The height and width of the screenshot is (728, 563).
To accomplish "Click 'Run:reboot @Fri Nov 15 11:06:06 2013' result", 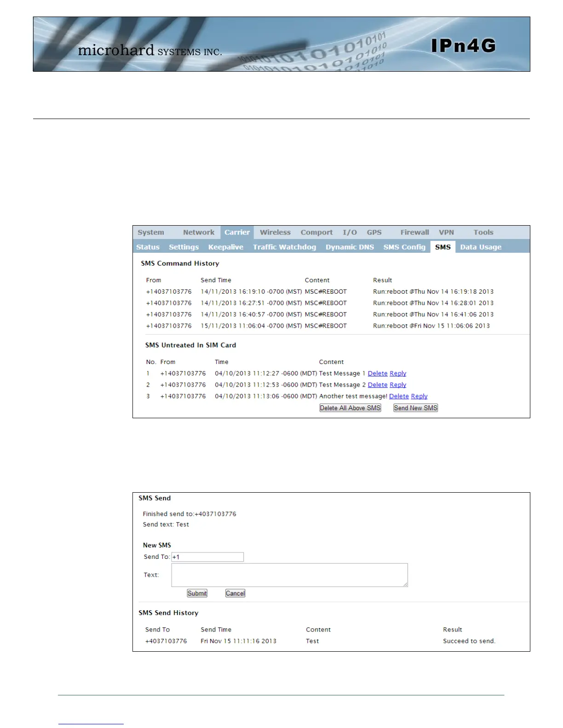I will pos(431,326).
